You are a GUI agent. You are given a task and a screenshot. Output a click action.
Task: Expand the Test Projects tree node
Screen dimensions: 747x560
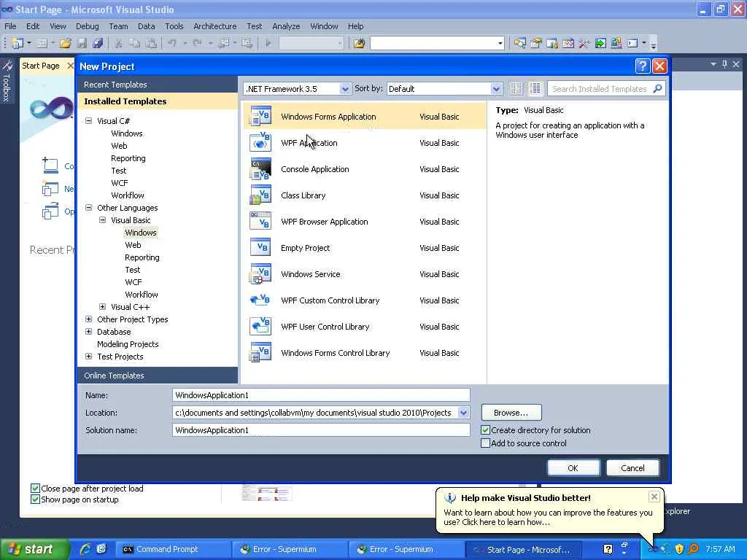point(88,356)
